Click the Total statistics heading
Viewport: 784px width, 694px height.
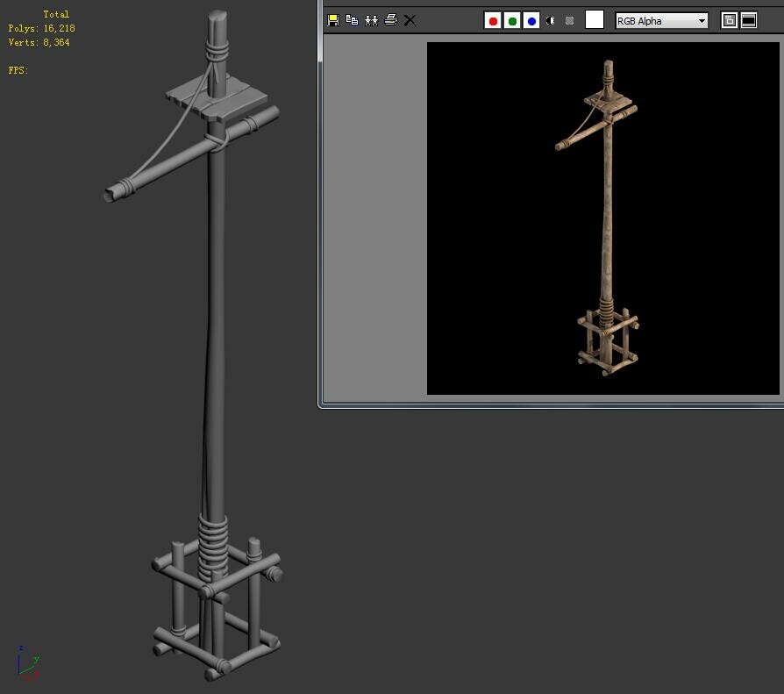pyautogui.click(x=56, y=14)
